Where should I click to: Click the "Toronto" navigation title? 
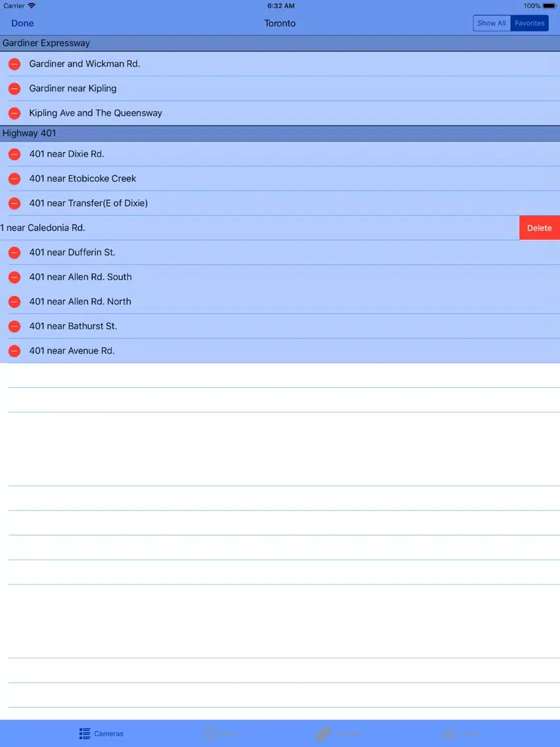[280, 24]
